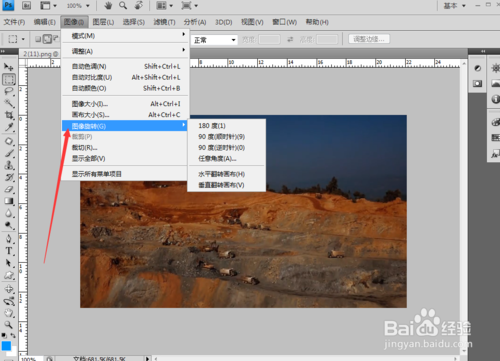
Task: Open the 正常 style dropdown
Action: pos(215,40)
